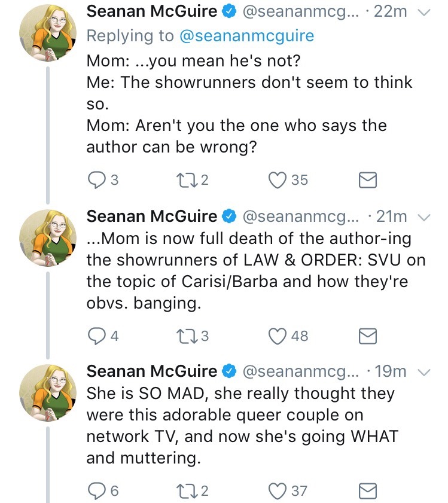The width and height of the screenshot is (448, 503).
Task: Message the "She is SO MAD" tweet
Action: coord(367,491)
